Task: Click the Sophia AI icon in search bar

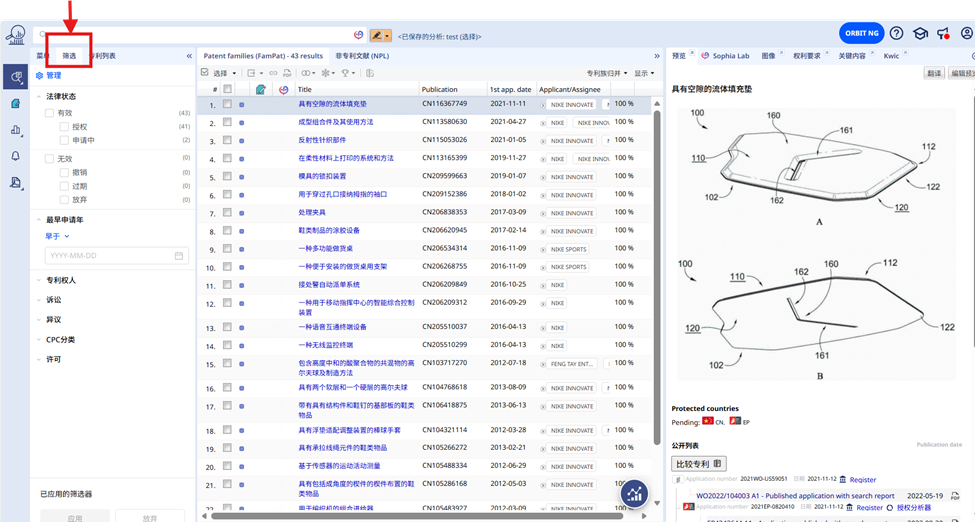Action: pyautogui.click(x=358, y=35)
